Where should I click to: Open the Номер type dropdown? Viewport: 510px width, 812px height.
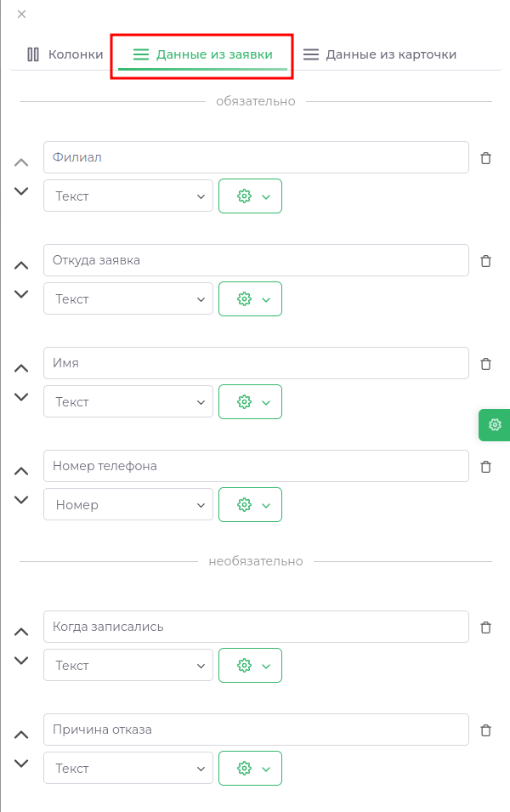128,505
